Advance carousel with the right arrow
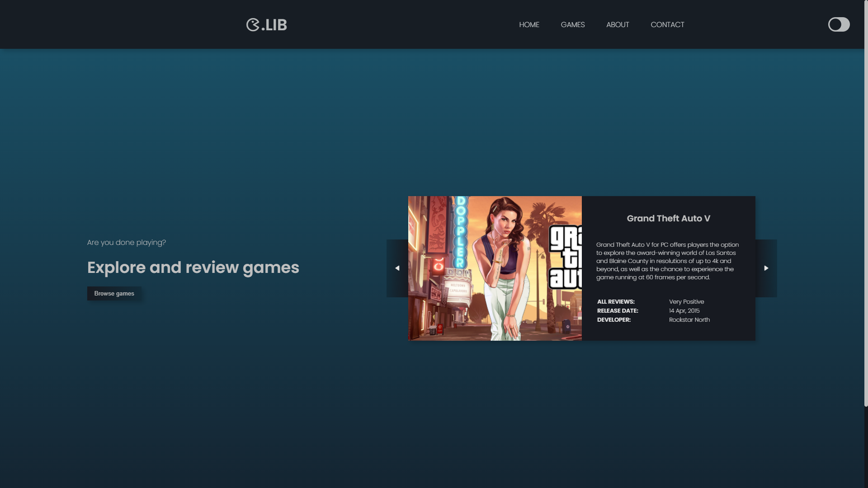The image size is (868, 488). [766, 268]
